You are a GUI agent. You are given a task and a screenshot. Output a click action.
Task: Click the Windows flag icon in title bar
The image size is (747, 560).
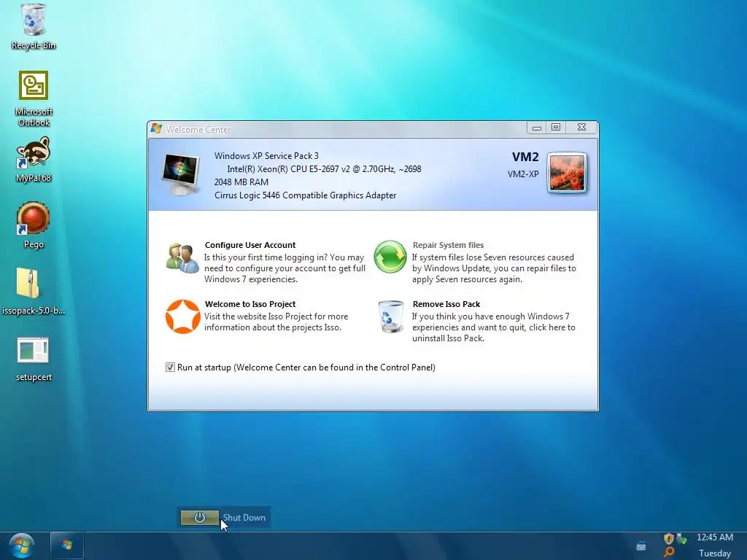pyautogui.click(x=156, y=128)
